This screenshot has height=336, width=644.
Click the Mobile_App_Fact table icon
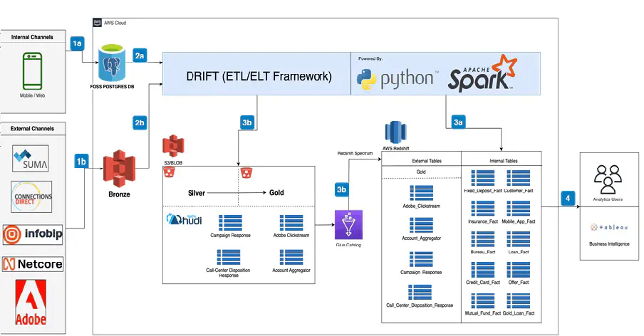[519, 209]
